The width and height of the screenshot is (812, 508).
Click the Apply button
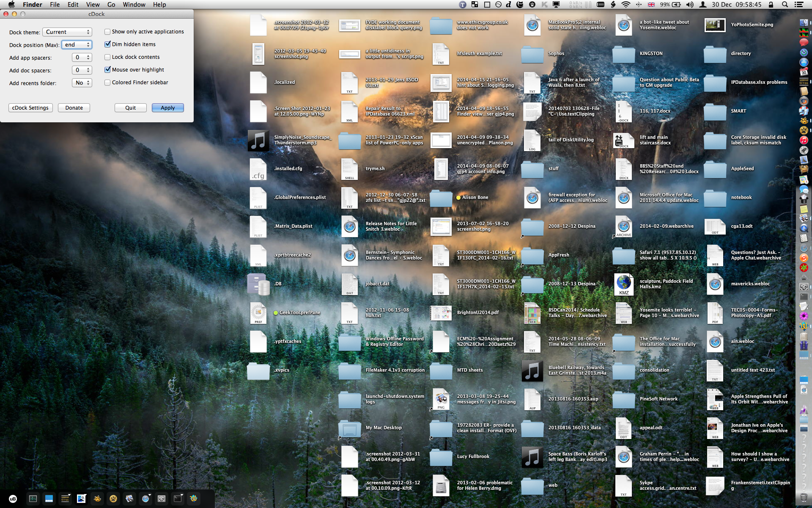pyautogui.click(x=167, y=108)
